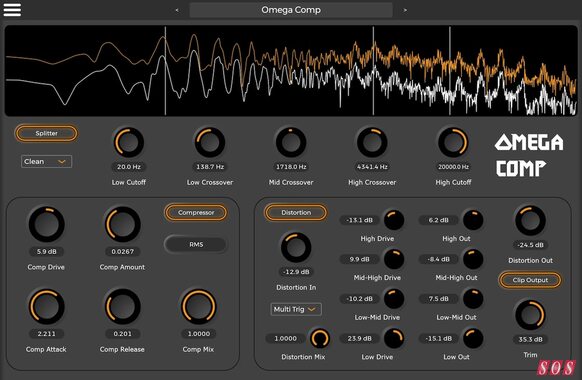Select the Comp Release 0.201 value
This screenshot has width=582, height=380.
(x=122, y=334)
